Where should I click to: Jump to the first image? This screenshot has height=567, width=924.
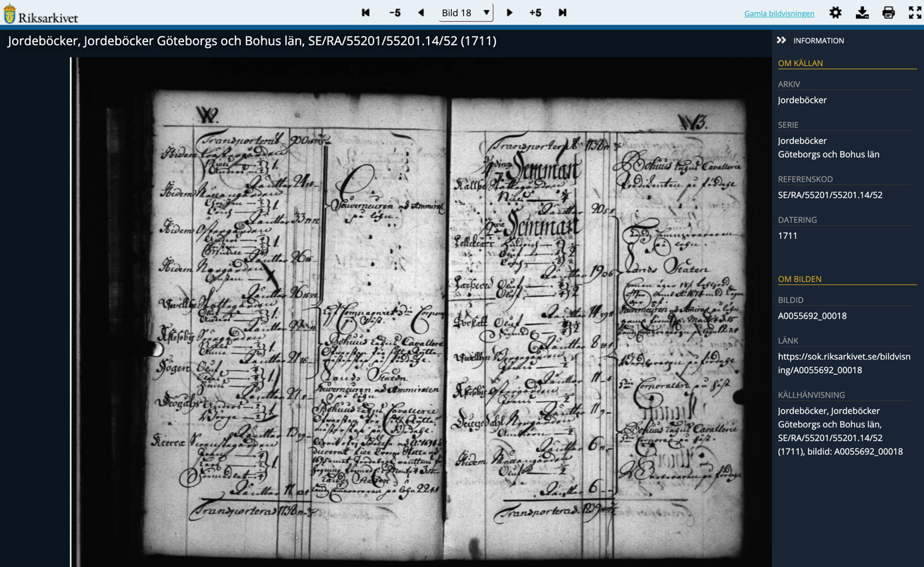[x=365, y=12]
